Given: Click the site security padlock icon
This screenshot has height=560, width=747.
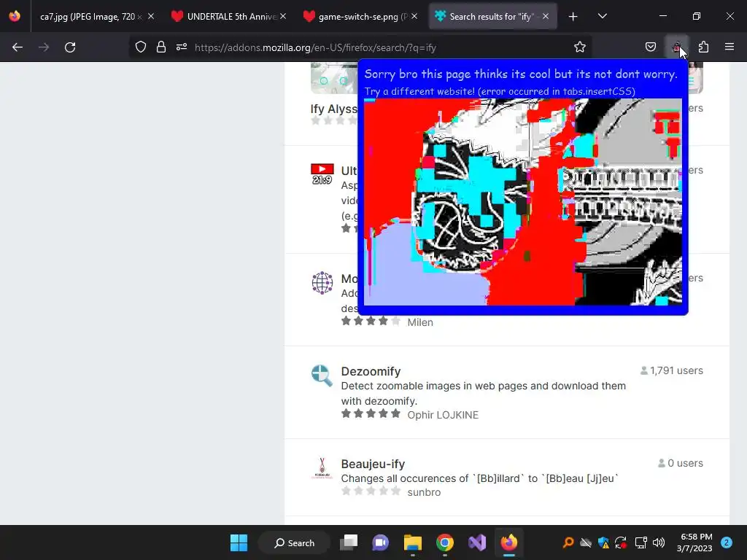Looking at the screenshot, I should [x=161, y=47].
